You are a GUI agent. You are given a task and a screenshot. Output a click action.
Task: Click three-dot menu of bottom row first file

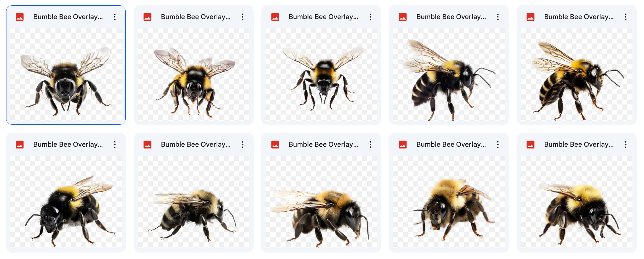click(115, 145)
